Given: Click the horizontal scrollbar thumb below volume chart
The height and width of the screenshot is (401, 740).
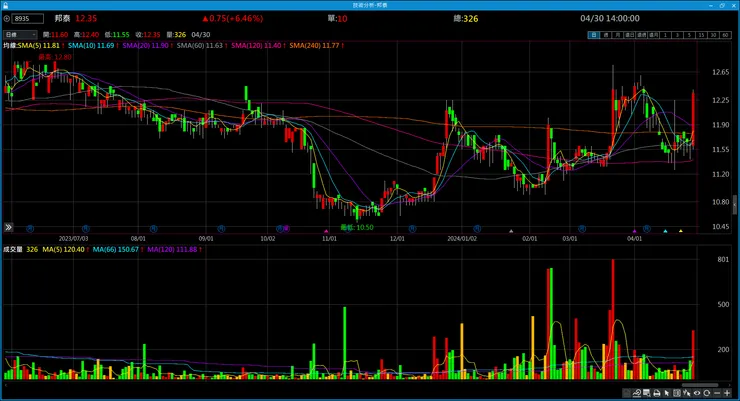Looking at the screenshot, I should point(700,385).
